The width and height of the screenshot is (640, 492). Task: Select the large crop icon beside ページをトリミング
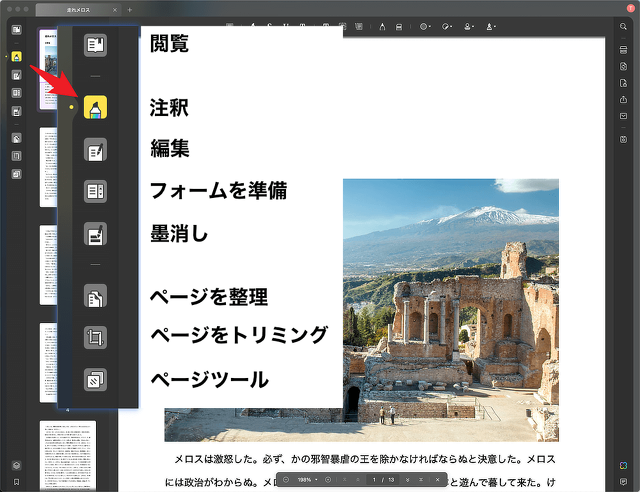click(x=96, y=337)
